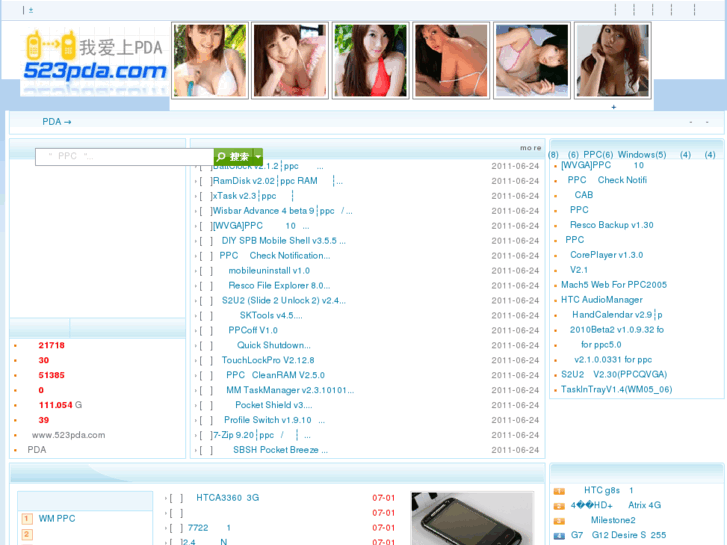Open PPCoff V1.0 entry

click(253, 330)
